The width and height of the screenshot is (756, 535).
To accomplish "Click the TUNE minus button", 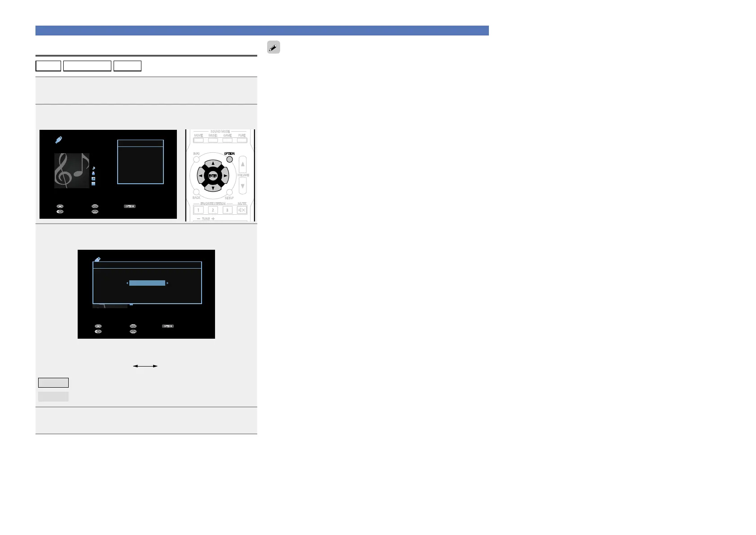I will 198,219.
